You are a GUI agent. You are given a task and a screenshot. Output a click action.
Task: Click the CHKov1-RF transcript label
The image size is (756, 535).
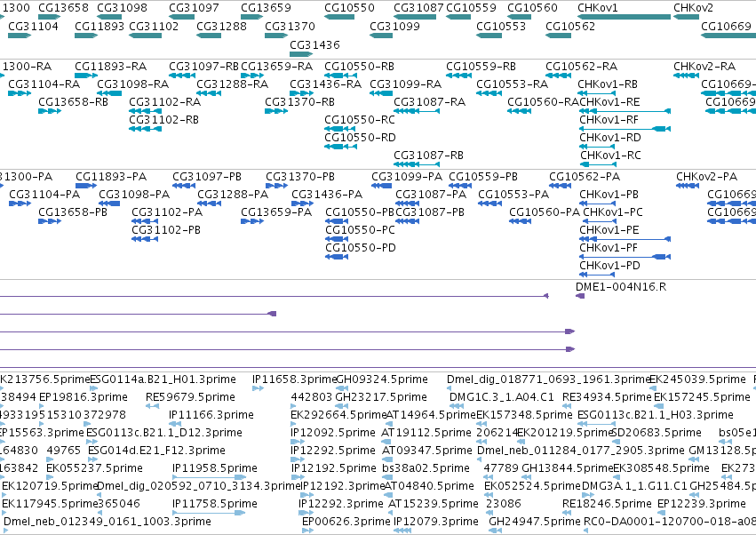[x=609, y=120]
